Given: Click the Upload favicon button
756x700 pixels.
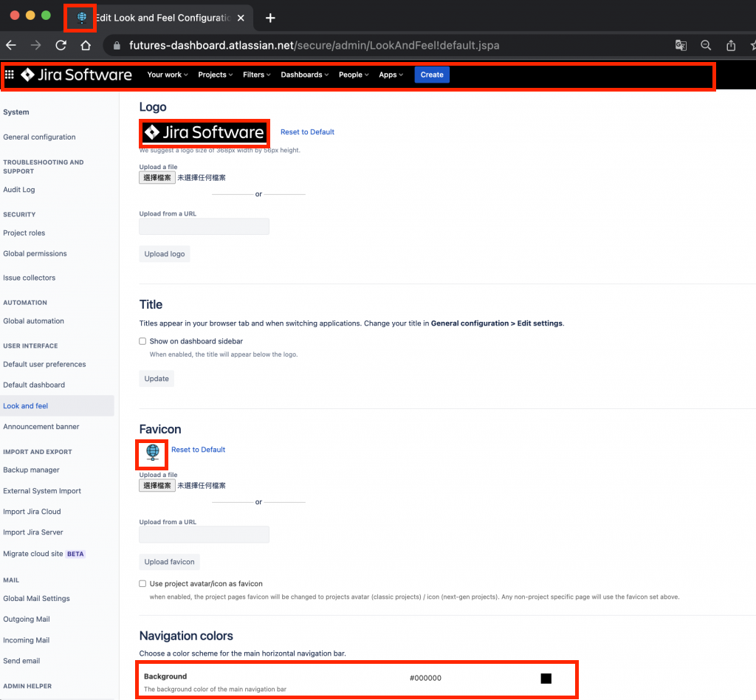Looking at the screenshot, I should point(169,562).
